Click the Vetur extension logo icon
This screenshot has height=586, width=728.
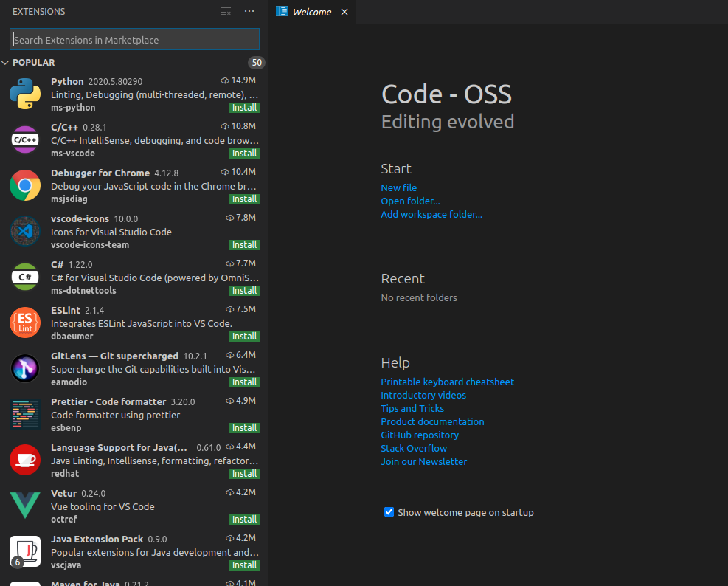25,506
